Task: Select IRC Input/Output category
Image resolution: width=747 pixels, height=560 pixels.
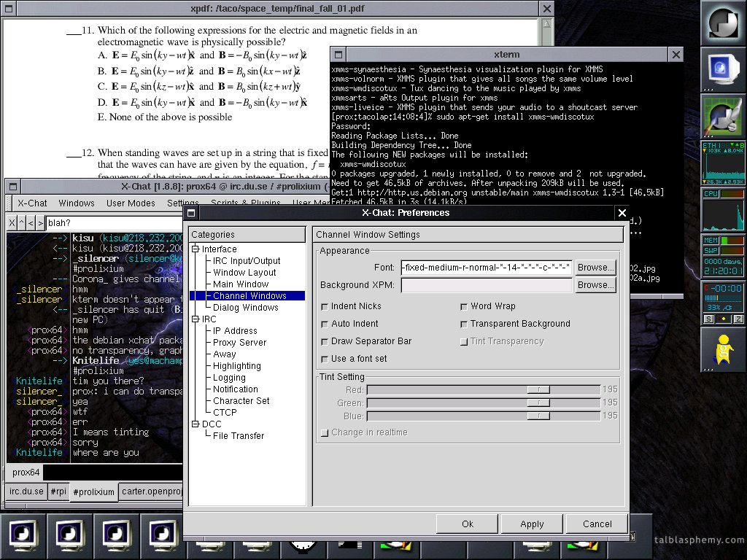Action: [247, 260]
